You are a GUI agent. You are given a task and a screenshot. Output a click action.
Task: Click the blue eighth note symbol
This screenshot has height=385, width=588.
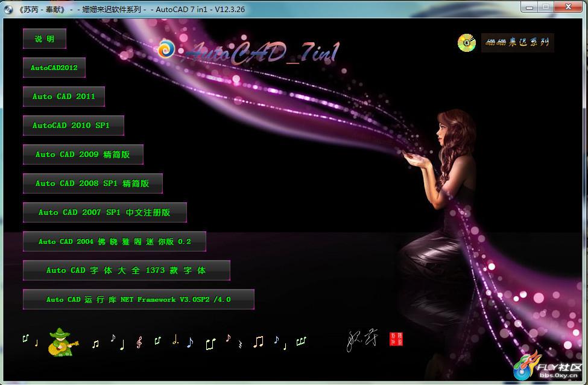point(190,342)
